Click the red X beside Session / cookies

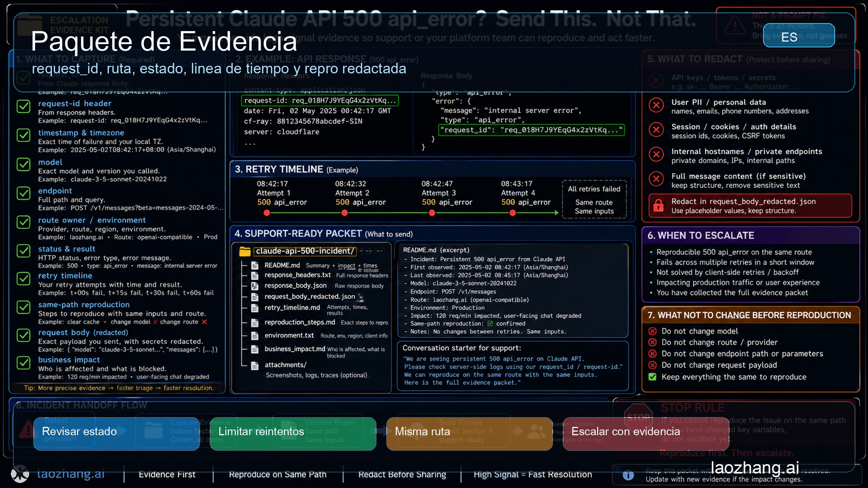656,129
